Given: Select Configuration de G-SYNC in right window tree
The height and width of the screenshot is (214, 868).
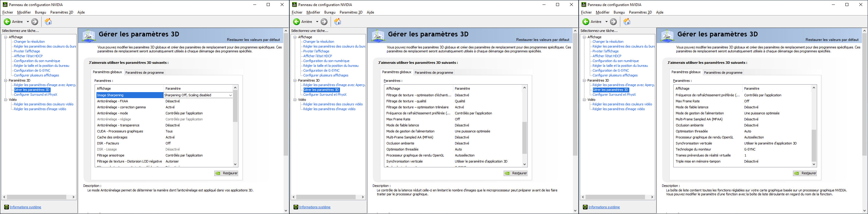Looking at the screenshot, I should [611, 70].
